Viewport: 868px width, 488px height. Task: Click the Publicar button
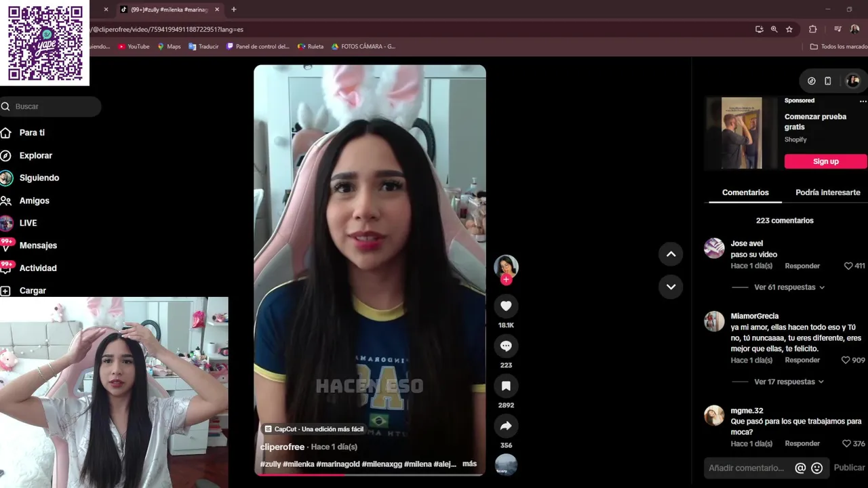tap(849, 468)
